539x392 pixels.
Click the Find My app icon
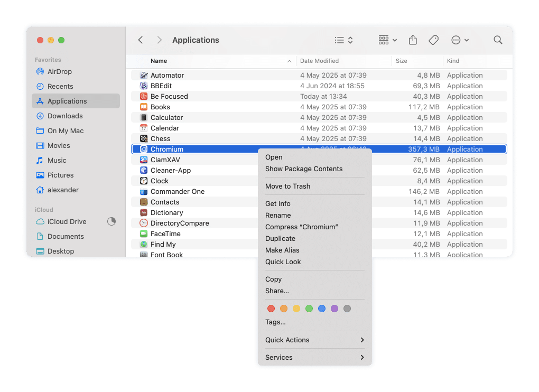coord(144,244)
